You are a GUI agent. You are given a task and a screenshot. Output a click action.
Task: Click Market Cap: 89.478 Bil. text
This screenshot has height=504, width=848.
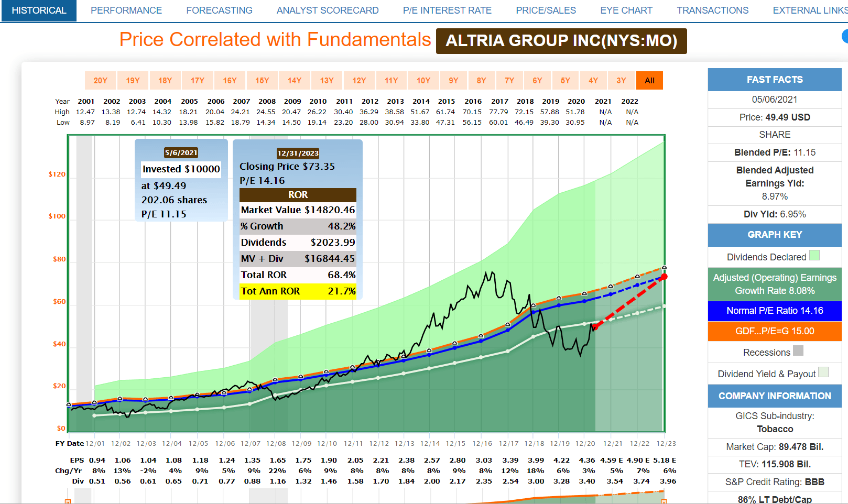tap(775, 447)
